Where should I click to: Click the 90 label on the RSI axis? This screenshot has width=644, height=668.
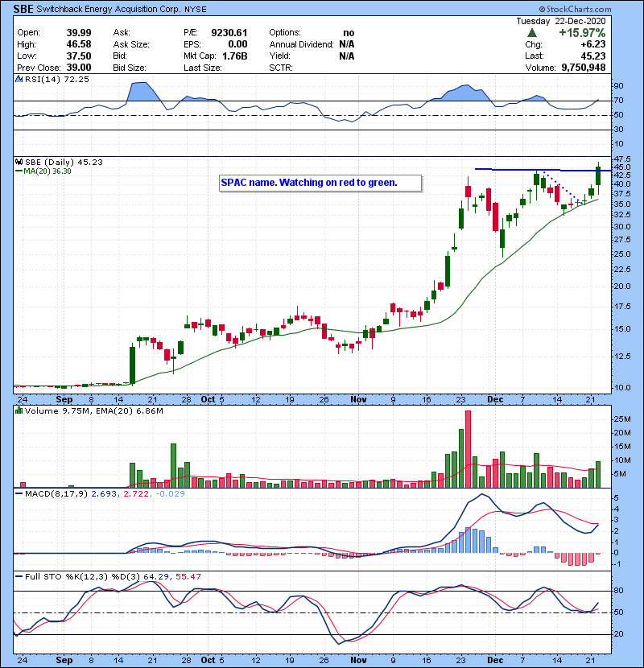coord(618,86)
